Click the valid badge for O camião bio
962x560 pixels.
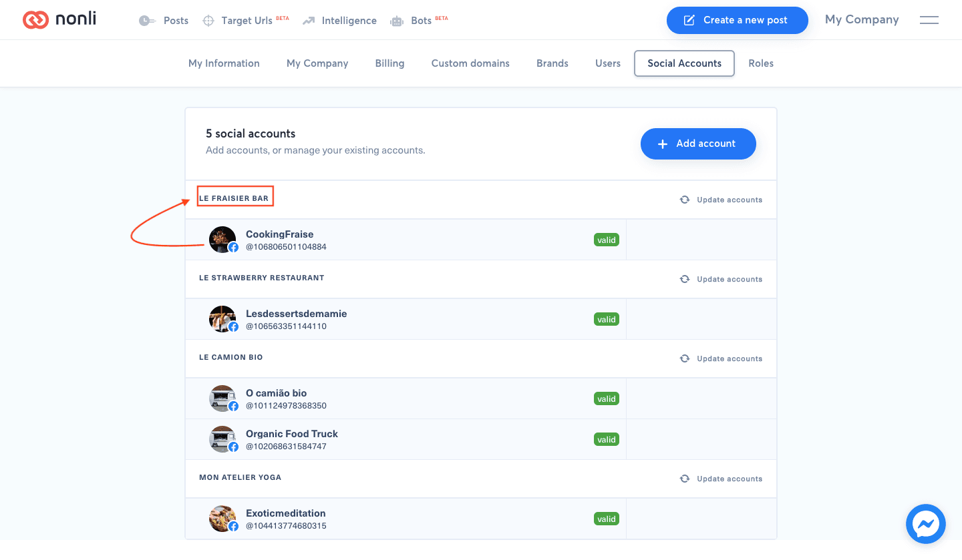click(x=607, y=398)
